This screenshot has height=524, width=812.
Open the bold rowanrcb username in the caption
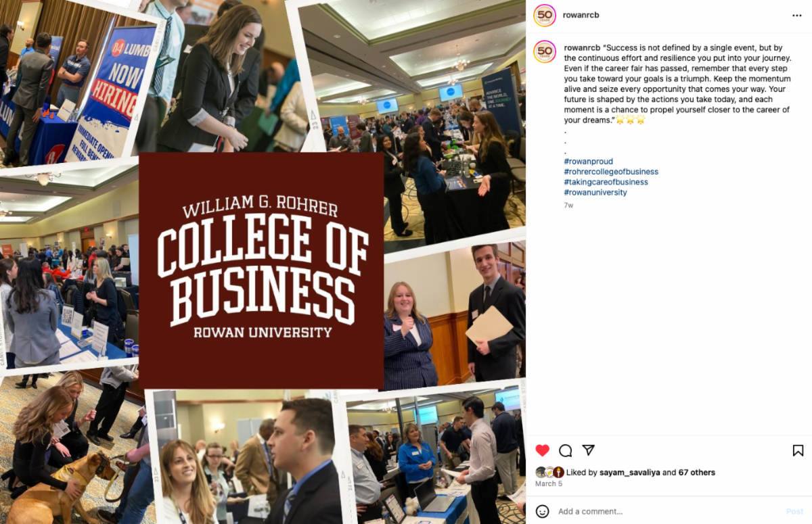click(x=581, y=48)
